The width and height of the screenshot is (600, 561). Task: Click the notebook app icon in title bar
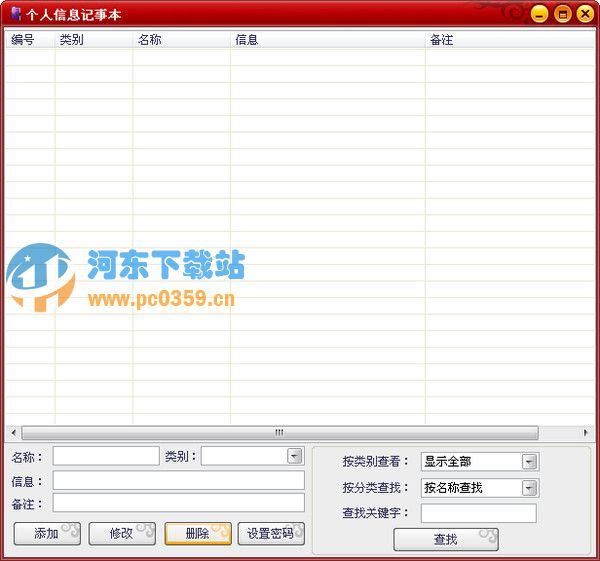click(16, 14)
